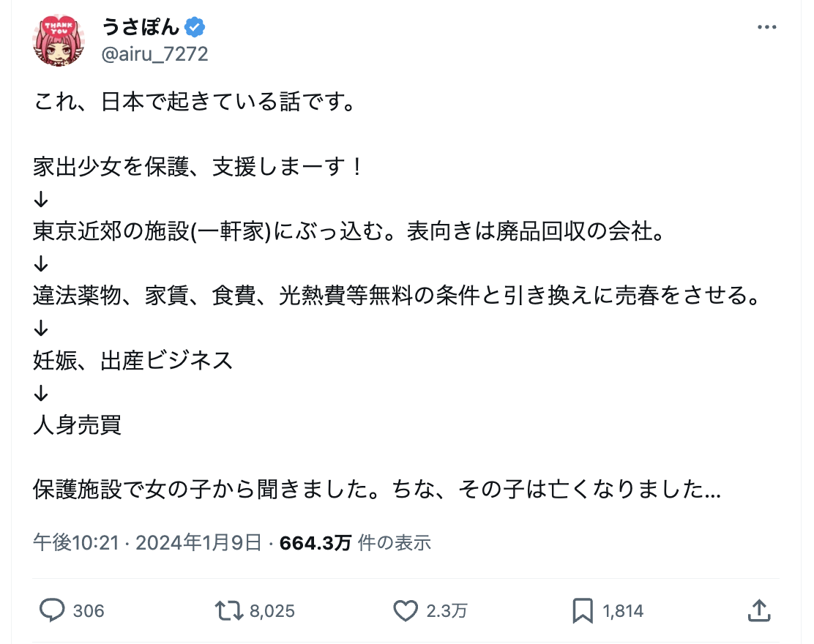
Task: Click the 人身売買 text line
Action: click(x=77, y=425)
